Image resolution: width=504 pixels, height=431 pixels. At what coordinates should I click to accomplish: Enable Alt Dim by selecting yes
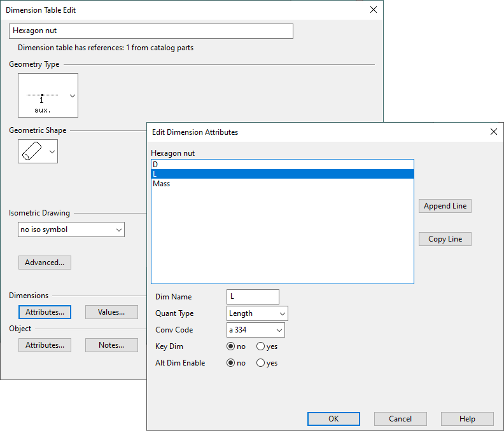tap(261, 363)
